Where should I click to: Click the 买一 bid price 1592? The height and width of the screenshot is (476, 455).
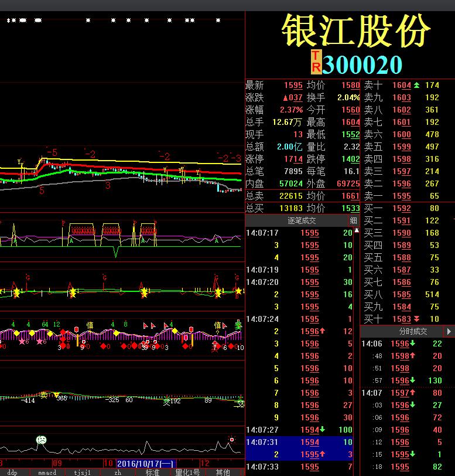[402, 208]
